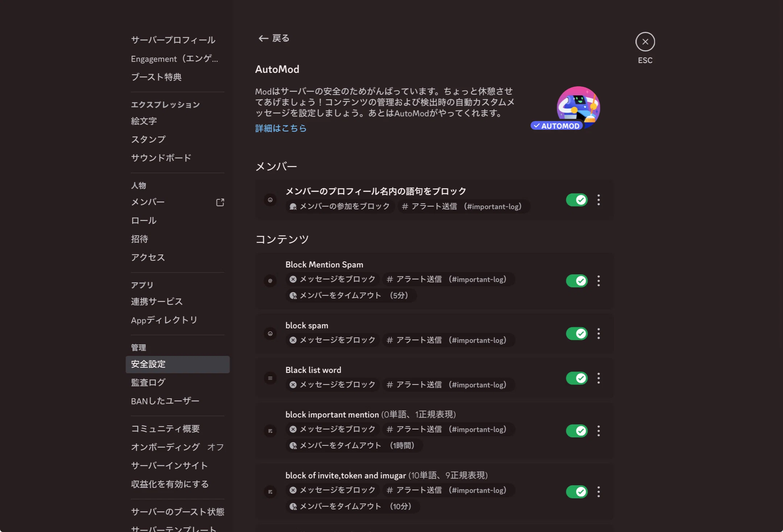Click the AUTOMOD verified badge
Image resolution: width=783 pixels, height=532 pixels.
pos(557,126)
